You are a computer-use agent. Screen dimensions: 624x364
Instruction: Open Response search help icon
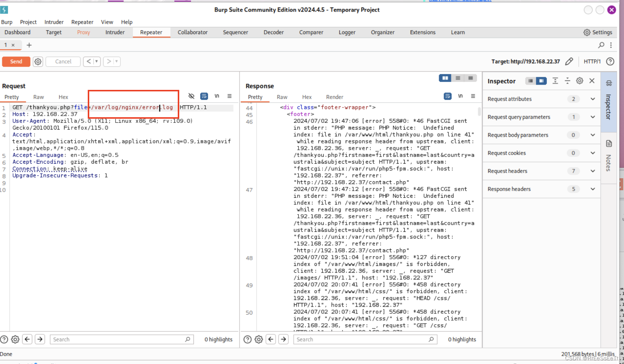coord(247,339)
